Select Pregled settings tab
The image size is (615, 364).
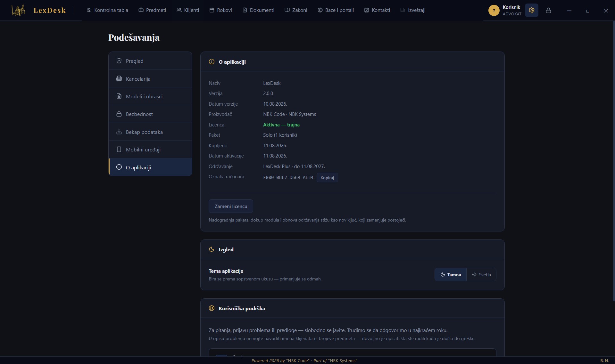click(150, 61)
